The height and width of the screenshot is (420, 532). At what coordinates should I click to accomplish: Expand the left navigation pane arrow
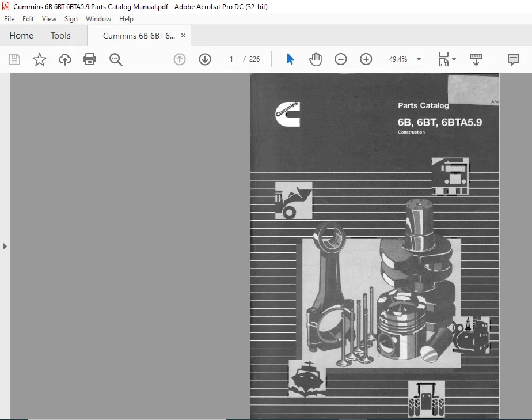[5, 246]
